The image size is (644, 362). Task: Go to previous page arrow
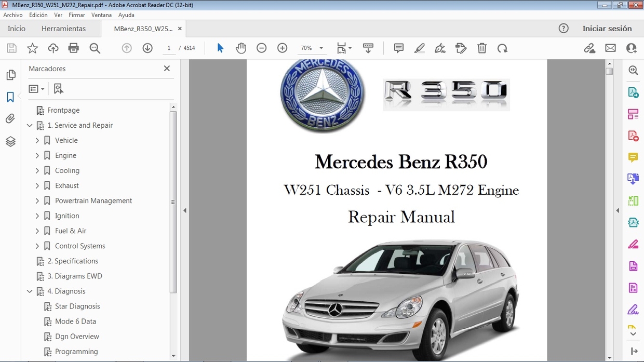point(127,48)
